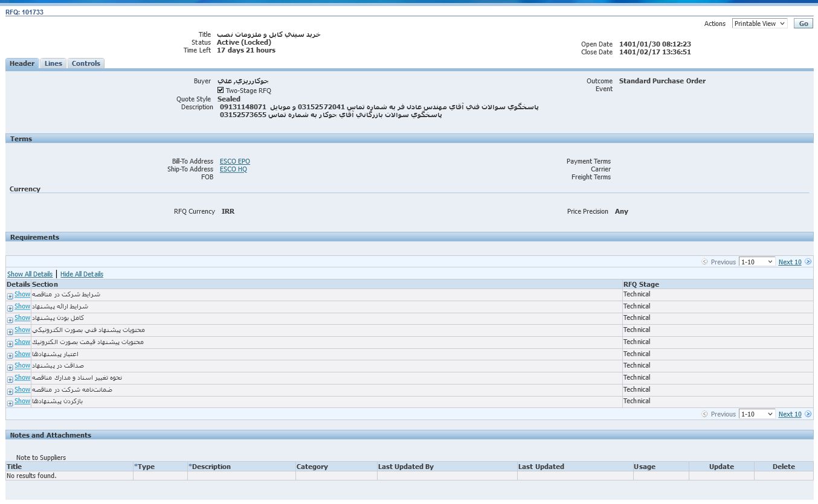The width and height of the screenshot is (818, 504).
Task: Show link for محتویات پیشنهاد قیمت بصورت الکترونیک
Action: click(x=22, y=342)
